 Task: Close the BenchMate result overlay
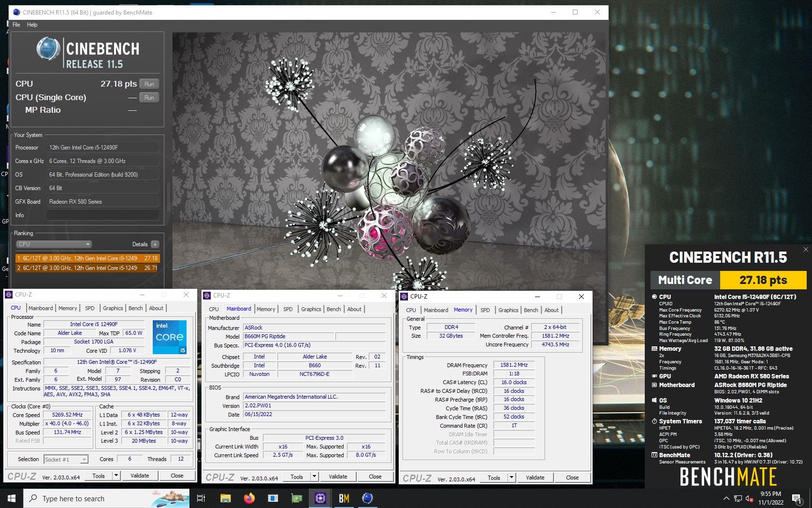click(x=805, y=250)
